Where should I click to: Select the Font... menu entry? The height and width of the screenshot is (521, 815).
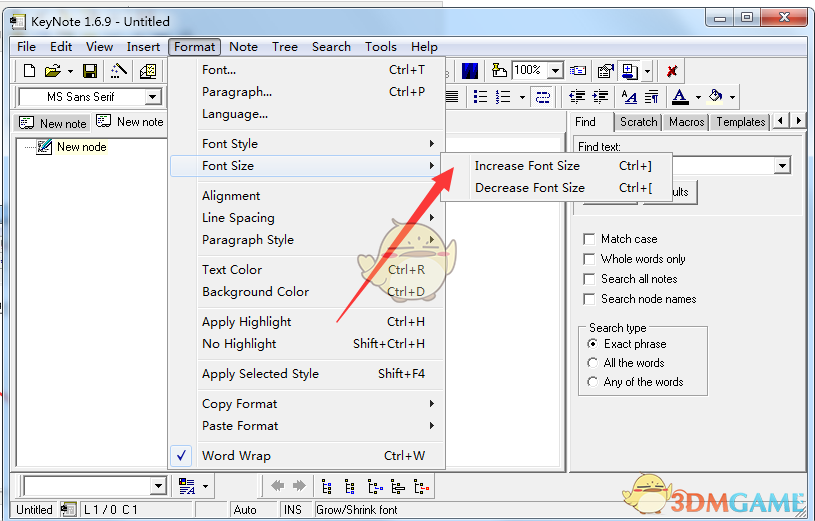pyautogui.click(x=308, y=70)
